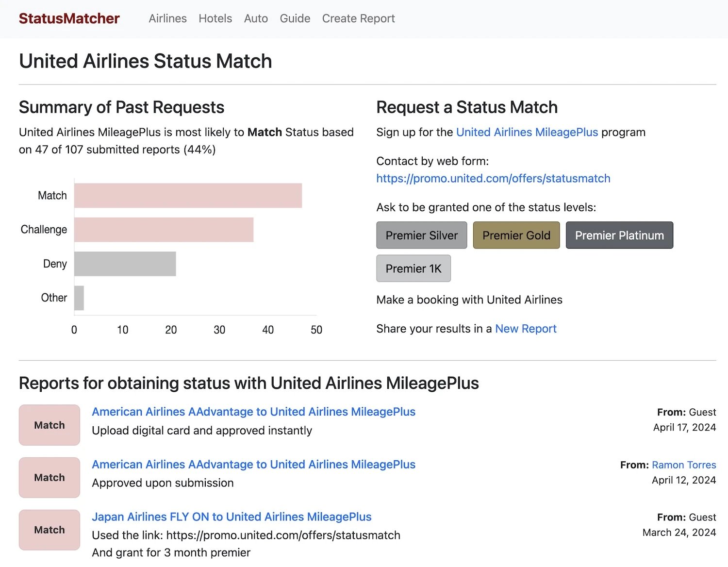This screenshot has width=728, height=567.
Task: Click 'Make a booking with United Airlines' text
Action: tap(469, 300)
